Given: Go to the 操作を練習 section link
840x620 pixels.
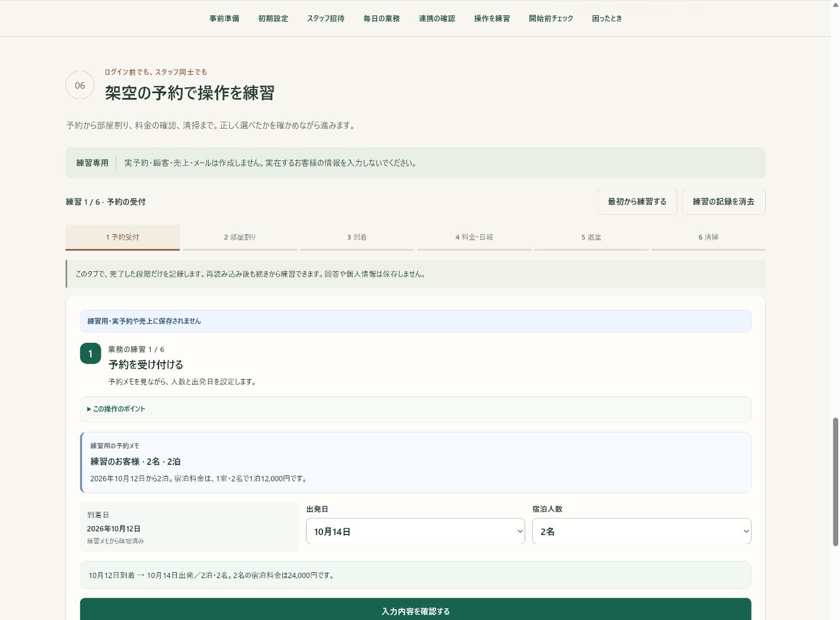Looking at the screenshot, I should 492,18.
